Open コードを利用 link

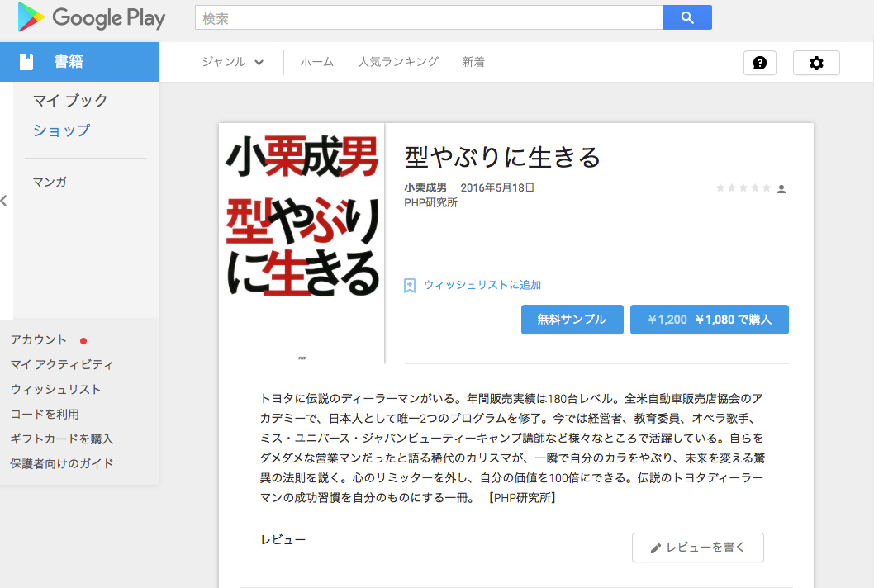(x=45, y=414)
